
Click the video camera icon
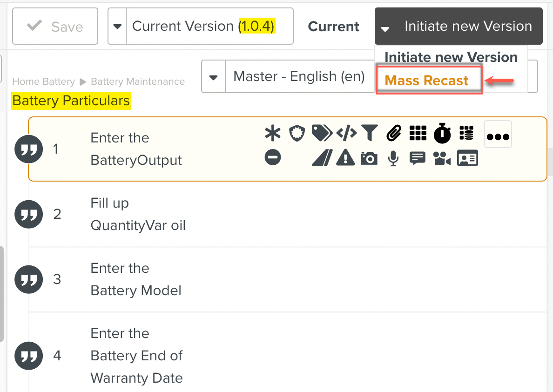point(442,159)
